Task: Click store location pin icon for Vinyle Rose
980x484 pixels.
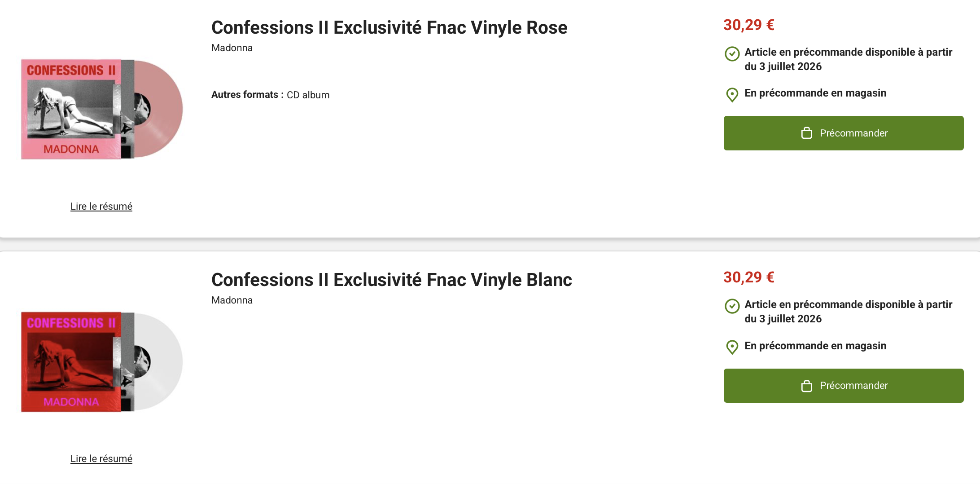Action: 732,95
